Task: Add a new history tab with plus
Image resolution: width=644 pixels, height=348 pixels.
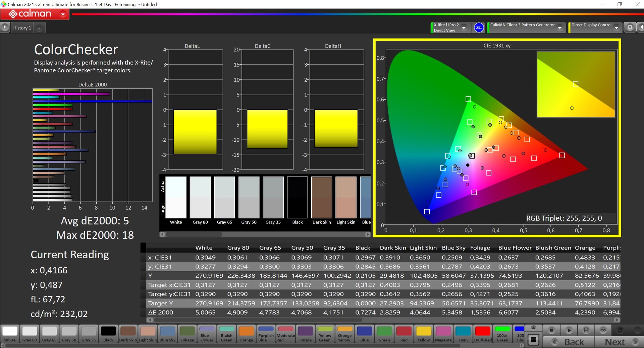Action: [x=39, y=28]
